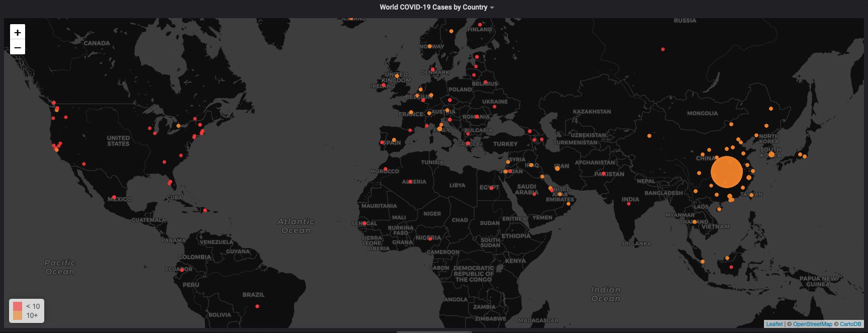Open the OpenStreetMap attribution link
This screenshot has height=333, width=868.
click(812, 324)
